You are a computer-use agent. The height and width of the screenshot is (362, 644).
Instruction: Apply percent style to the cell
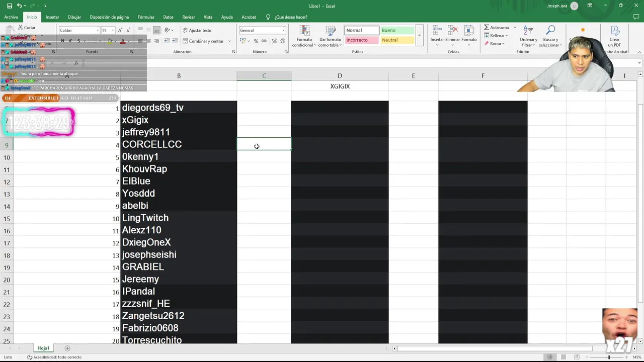[x=256, y=41]
